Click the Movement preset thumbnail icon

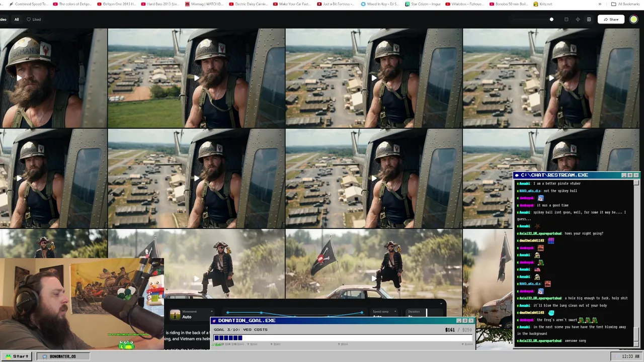[175, 315]
